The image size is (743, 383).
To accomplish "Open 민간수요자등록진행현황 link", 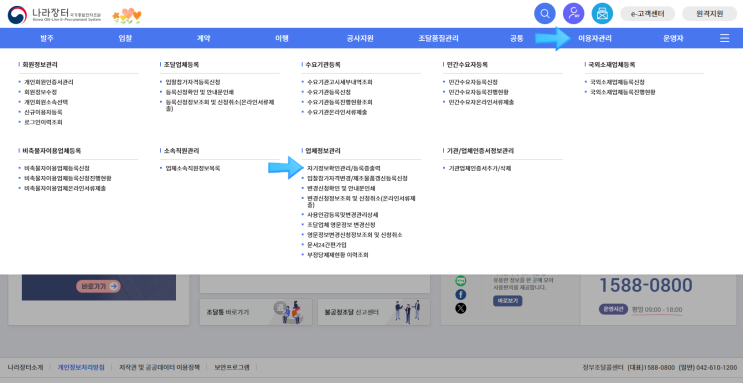I will (479, 92).
